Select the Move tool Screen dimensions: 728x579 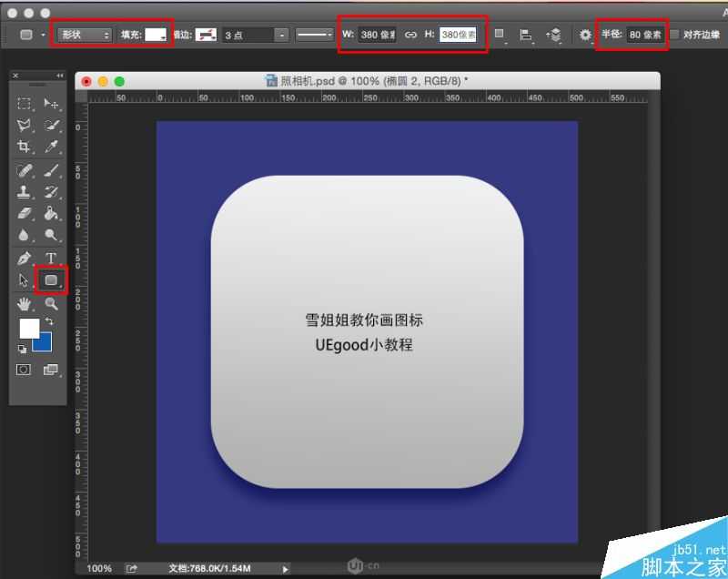[50, 103]
